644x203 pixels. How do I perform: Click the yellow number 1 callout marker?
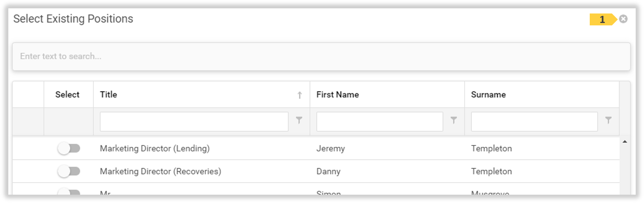[602, 19]
